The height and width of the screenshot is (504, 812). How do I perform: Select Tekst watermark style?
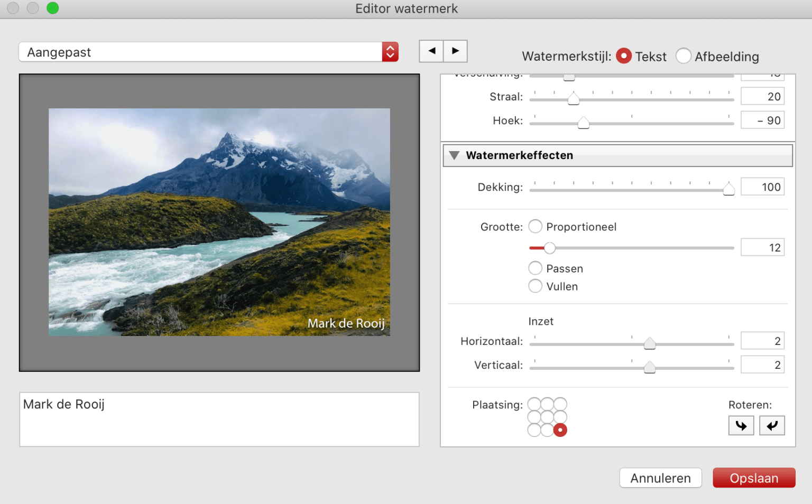click(x=624, y=56)
